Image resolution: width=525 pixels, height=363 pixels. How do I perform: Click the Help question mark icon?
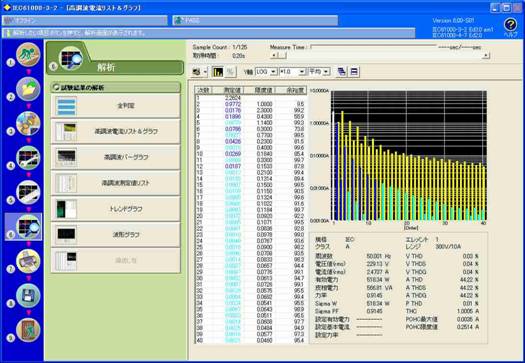pyautogui.click(x=510, y=25)
